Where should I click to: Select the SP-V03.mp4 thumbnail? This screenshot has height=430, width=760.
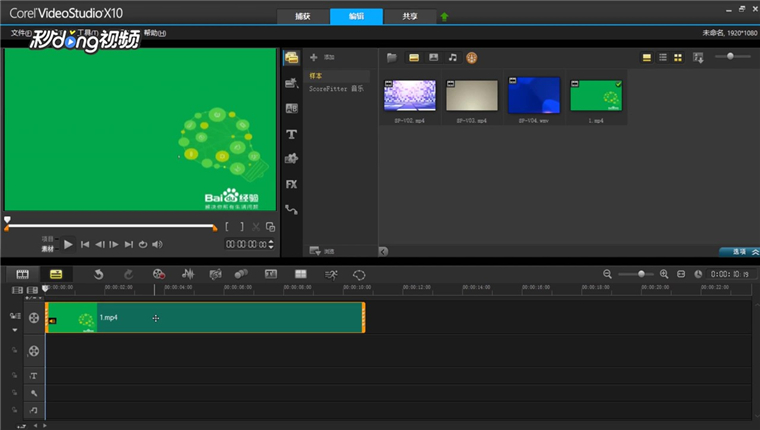pyautogui.click(x=472, y=96)
